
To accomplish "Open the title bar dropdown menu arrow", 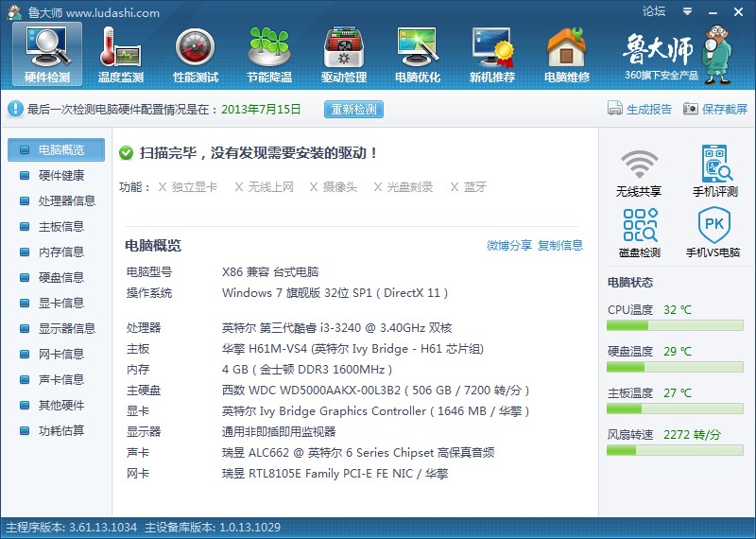I will tap(688, 11).
